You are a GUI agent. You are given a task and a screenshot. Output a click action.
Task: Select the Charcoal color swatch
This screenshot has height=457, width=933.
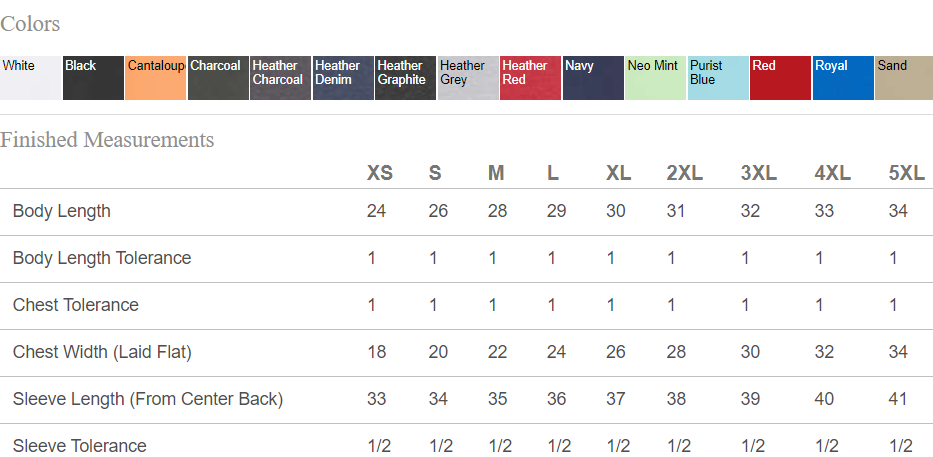coord(218,78)
